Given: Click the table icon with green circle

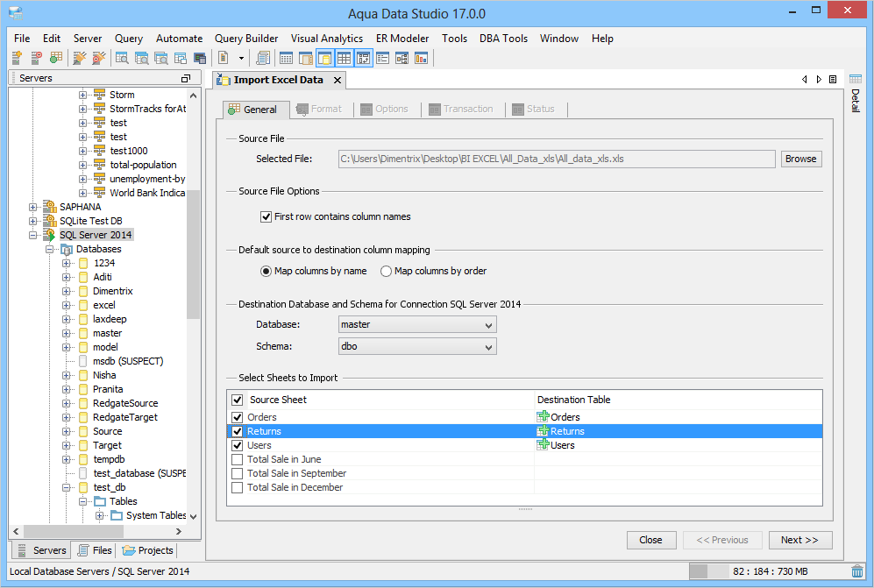Looking at the screenshot, I should [56, 58].
